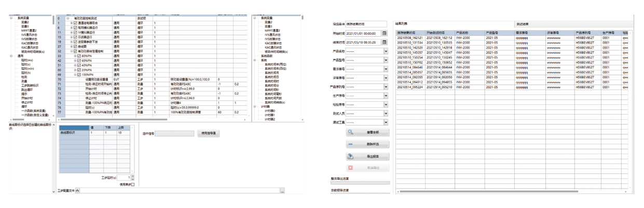Viewport: 644px width, 208px height.
Task: Open the 测试人员 dropdown
Action: pyautogui.click(x=386, y=114)
